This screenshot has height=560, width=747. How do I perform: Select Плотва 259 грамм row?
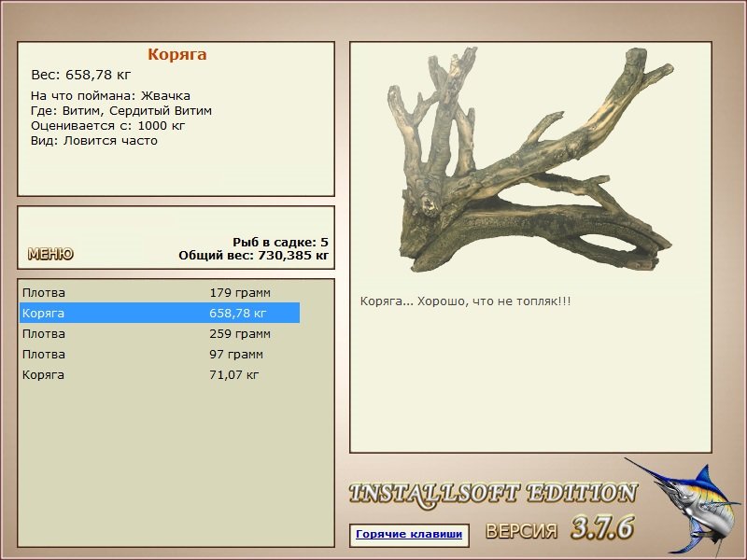[x=160, y=333]
